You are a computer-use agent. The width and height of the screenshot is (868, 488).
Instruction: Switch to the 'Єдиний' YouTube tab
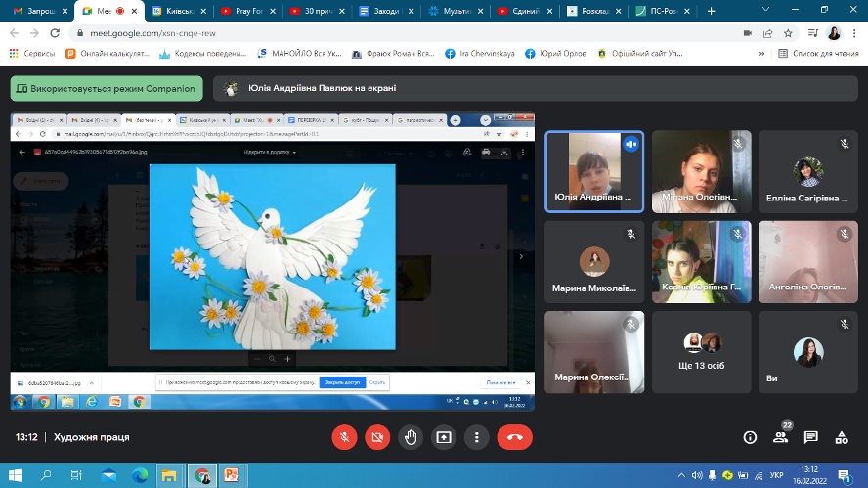524,11
